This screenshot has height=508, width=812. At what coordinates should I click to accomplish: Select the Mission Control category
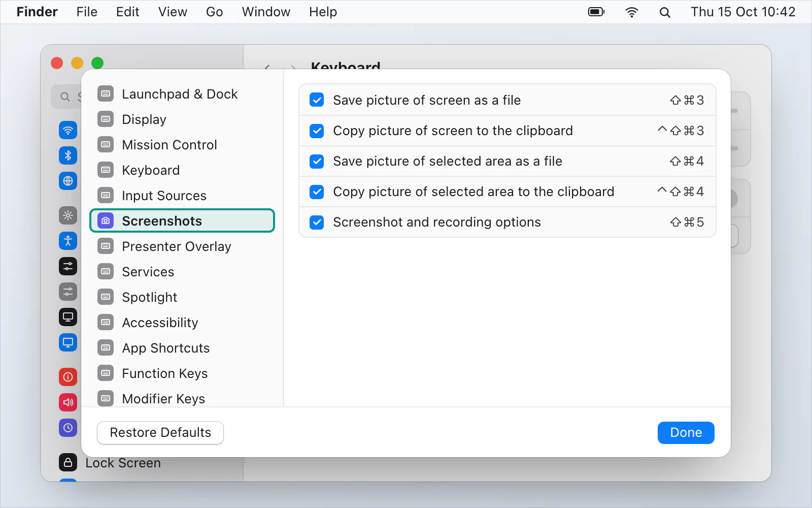[x=182, y=145]
